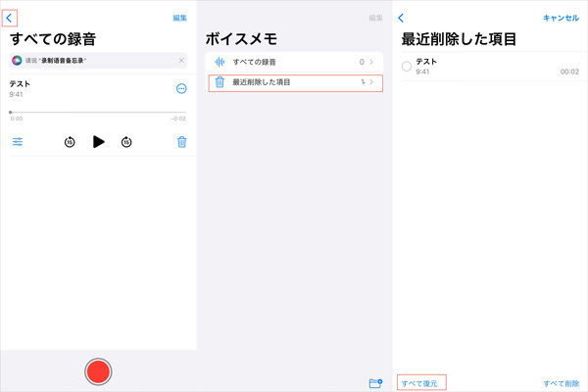Play the テスト recording
The width and height of the screenshot is (588, 392).
point(99,142)
